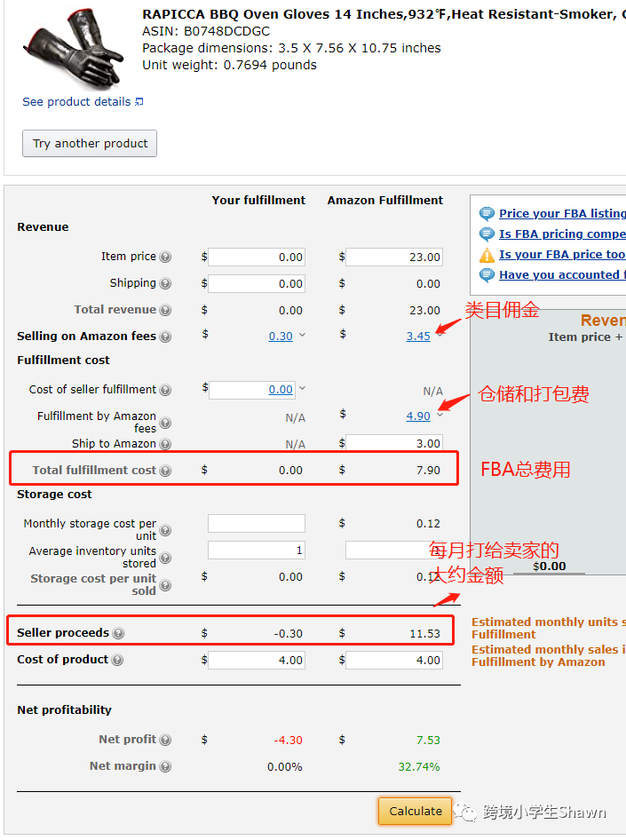Viewport: 626px width, 840px height.
Task: Open Is FBA pricing competitive link
Action: click(562, 234)
